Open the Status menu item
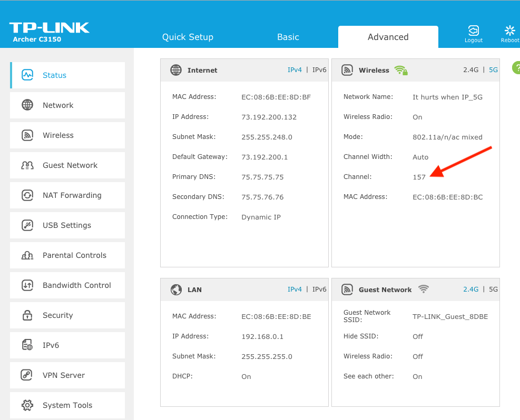520x420 pixels. pos(67,75)
